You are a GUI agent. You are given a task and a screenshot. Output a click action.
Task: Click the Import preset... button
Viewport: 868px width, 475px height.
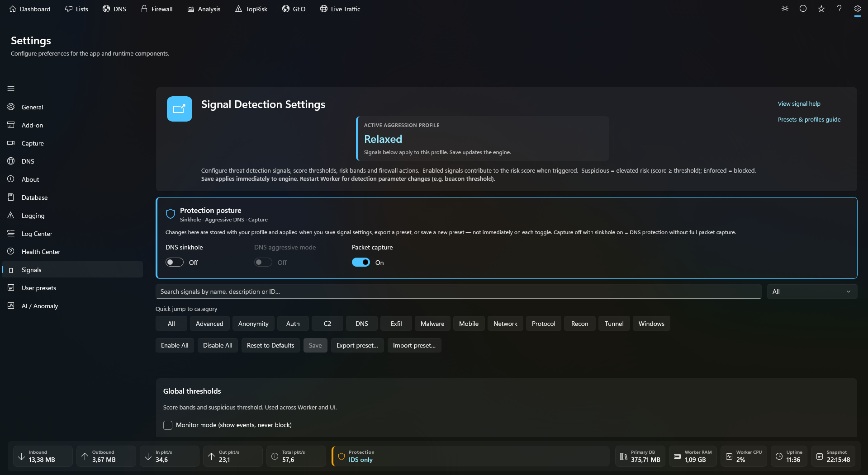(414, 345)
